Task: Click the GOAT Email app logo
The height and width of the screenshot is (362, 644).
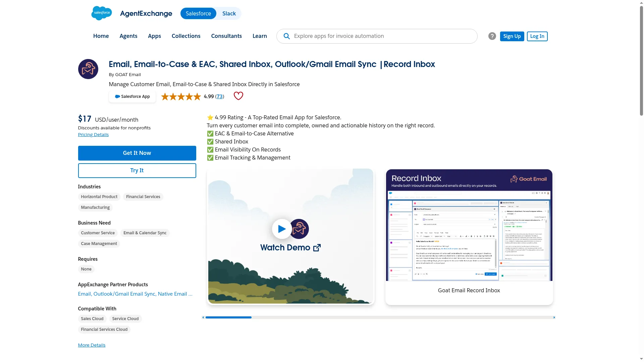Action: click(x=88, y=69)
